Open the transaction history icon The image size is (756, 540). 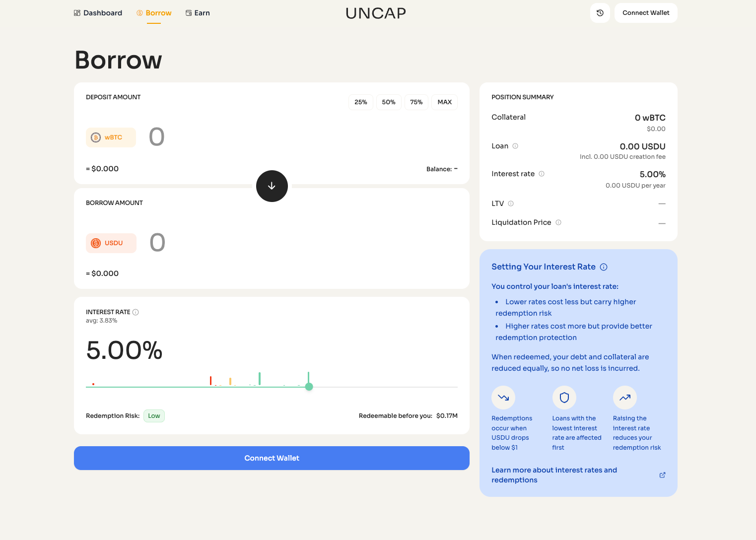(x=600, y=12)
